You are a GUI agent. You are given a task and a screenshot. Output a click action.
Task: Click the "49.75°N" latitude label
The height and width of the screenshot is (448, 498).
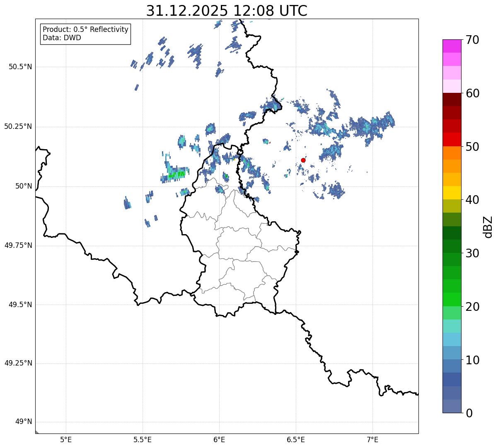pos(18,245)
